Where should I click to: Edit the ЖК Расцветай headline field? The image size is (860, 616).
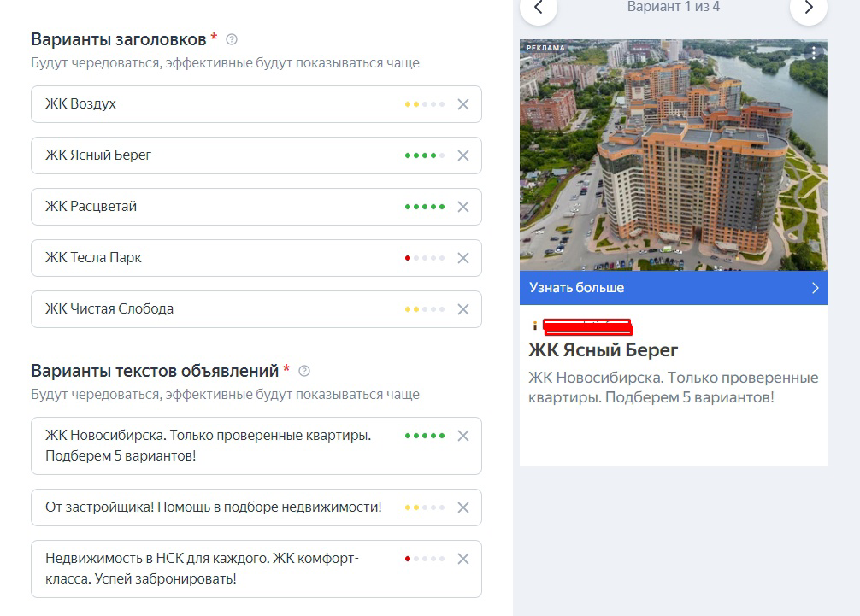coord(256,207)
